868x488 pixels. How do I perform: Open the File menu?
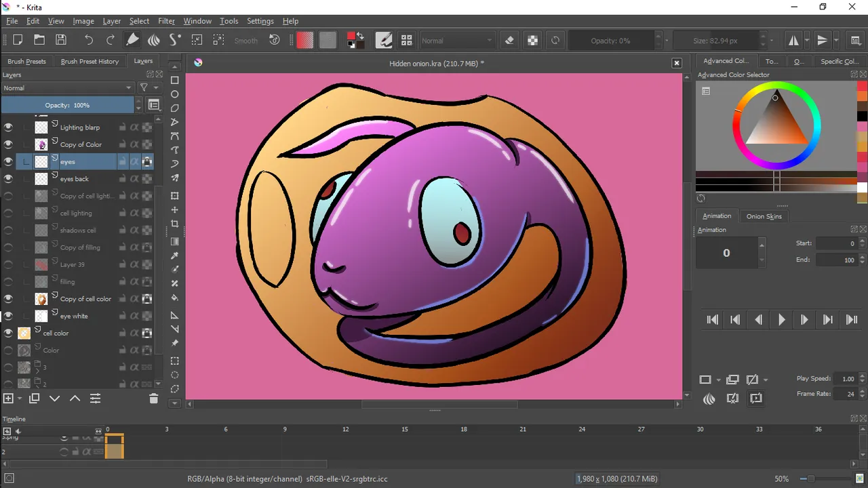pos(12,21)
